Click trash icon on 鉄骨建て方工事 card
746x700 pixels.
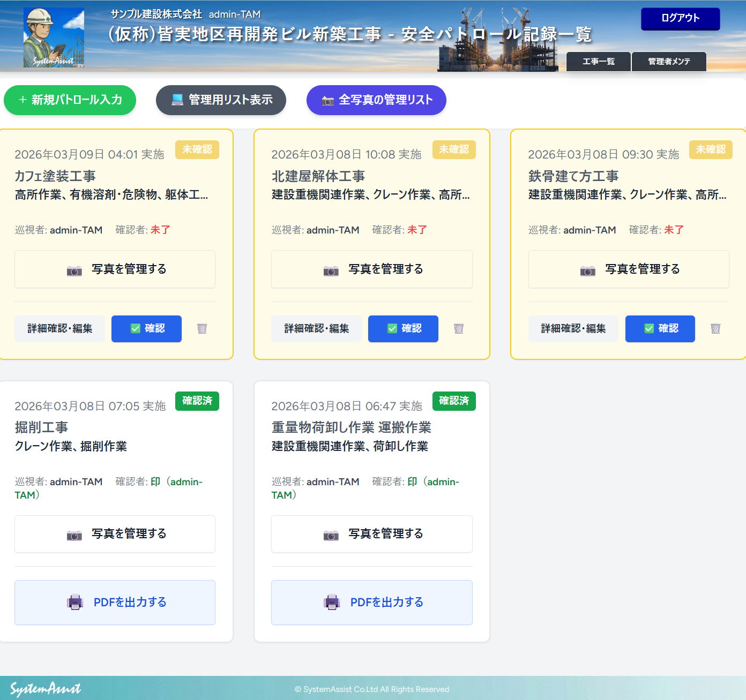pyautogui.click(x=715, y=329)
